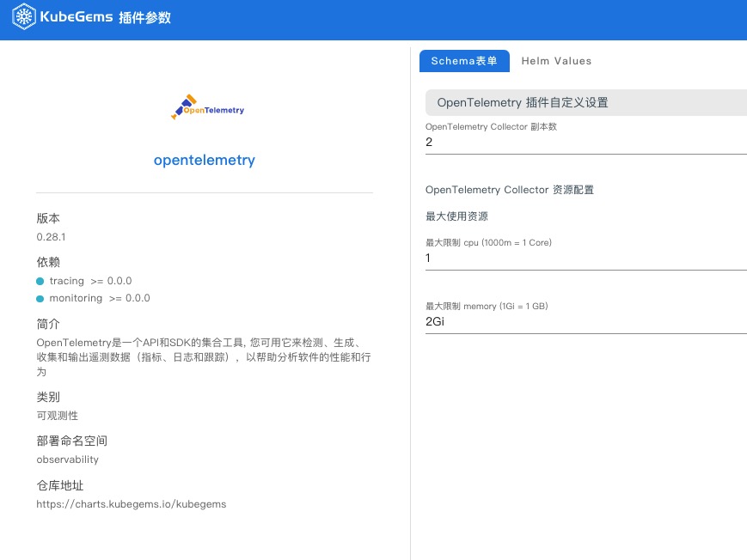Image resolution: width=747 pixels, height=560 pixels.
Task: Click the opentelemetry plugin title
Action: pyautogui.click(x=205, y=160)
